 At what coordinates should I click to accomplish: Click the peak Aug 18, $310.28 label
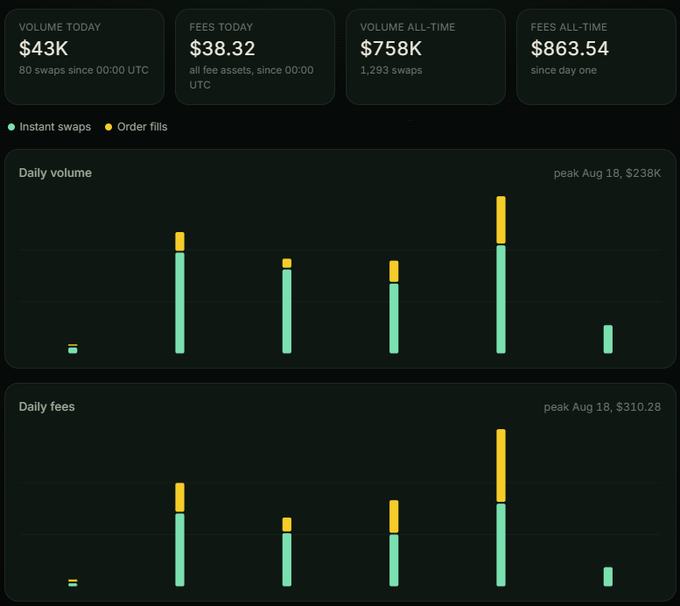[602, 407]
